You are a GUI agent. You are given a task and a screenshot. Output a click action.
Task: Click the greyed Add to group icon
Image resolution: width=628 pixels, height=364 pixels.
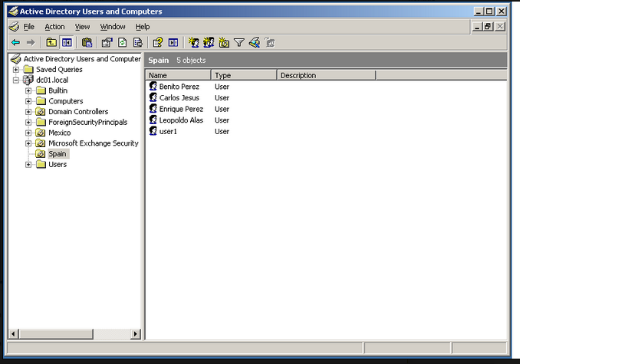[x=271, y=42]
